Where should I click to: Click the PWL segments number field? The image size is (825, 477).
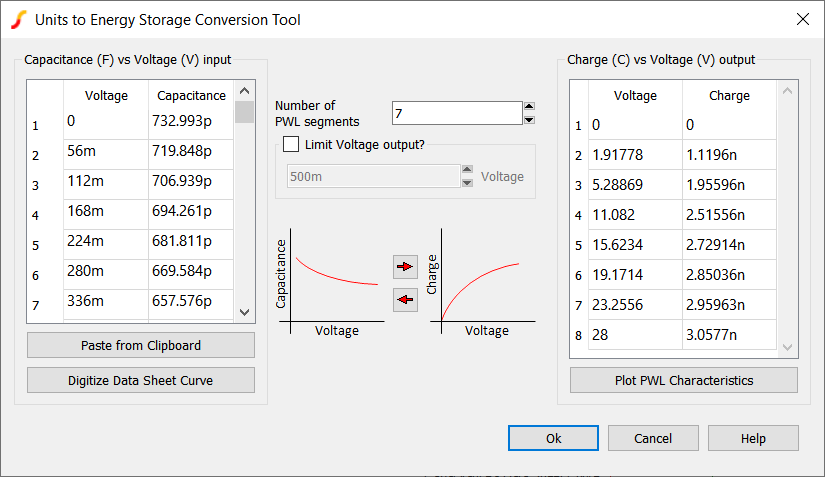point(456,114)
